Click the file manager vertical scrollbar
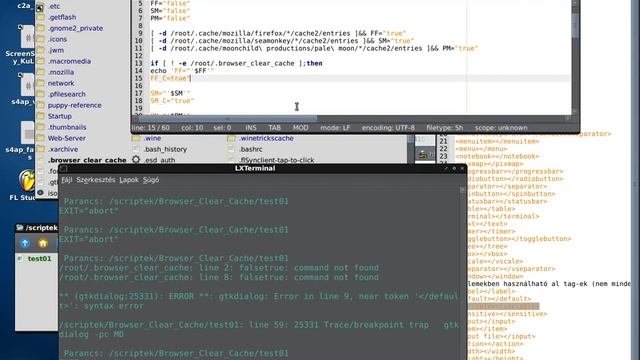The width and height of the screenshot is (640, 360). click(x=410, y=149)
